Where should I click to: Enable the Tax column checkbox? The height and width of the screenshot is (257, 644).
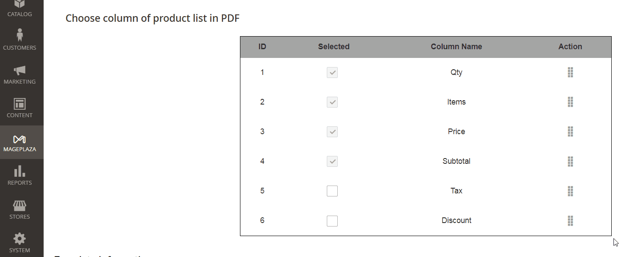pos(332,191)
